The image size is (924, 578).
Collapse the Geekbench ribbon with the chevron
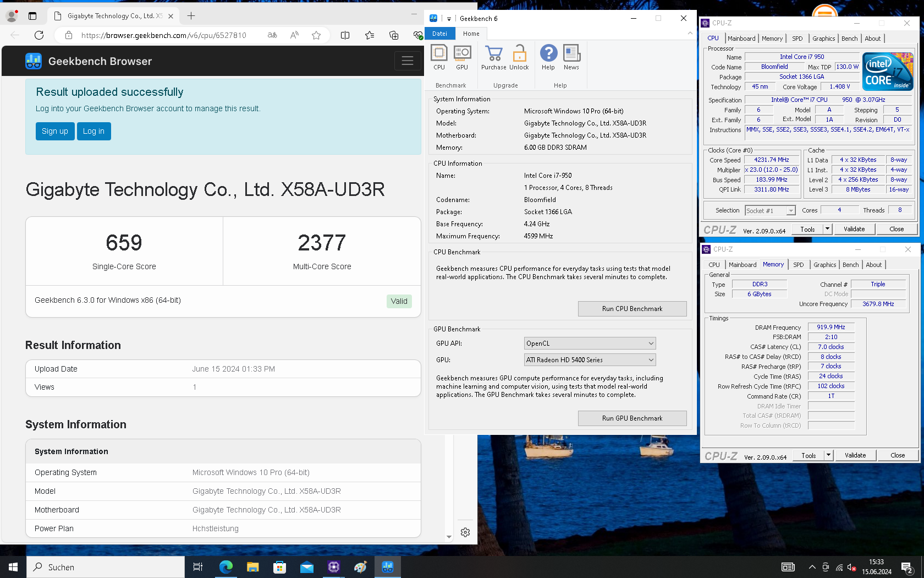[690, 34]
